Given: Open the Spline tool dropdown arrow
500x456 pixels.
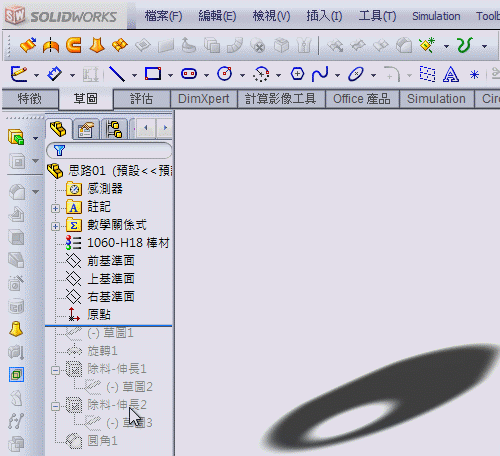Looking at the screenshot, I should (337, 75).
